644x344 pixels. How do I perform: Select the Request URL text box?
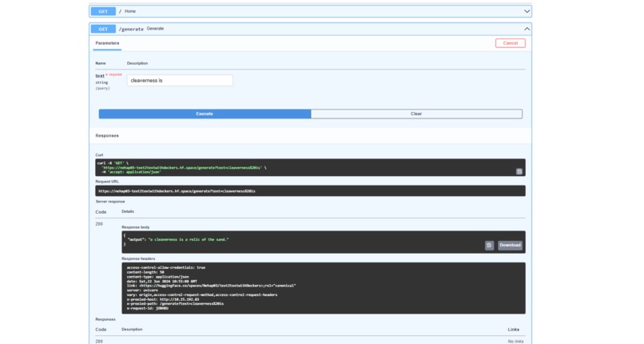coord(310,190)
